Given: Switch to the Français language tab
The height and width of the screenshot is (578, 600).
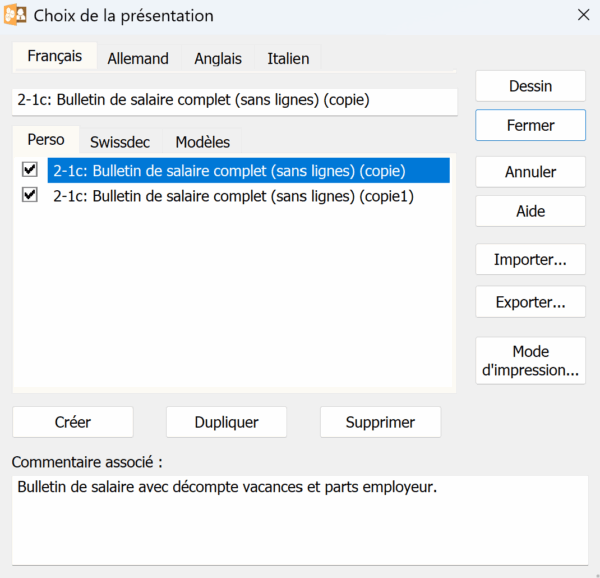Looking at the screenshot, I should pyautogui.click(x=55, y=57).
